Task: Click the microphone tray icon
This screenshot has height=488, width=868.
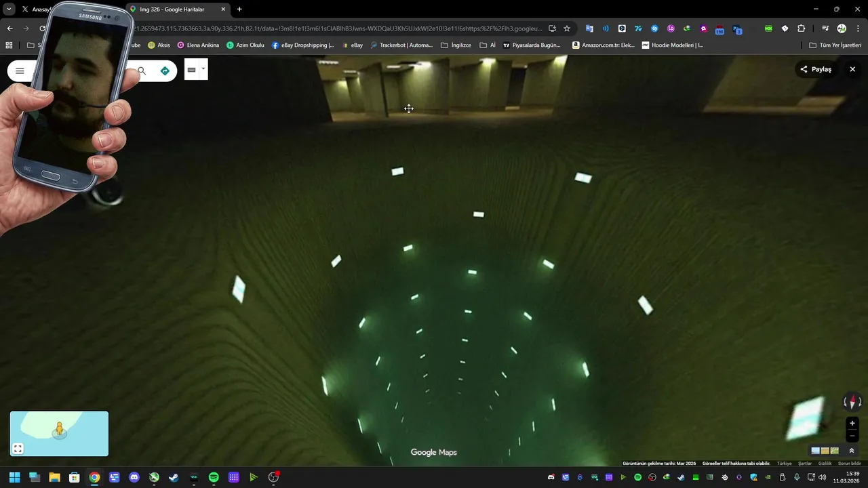Action: click(797, 477)
